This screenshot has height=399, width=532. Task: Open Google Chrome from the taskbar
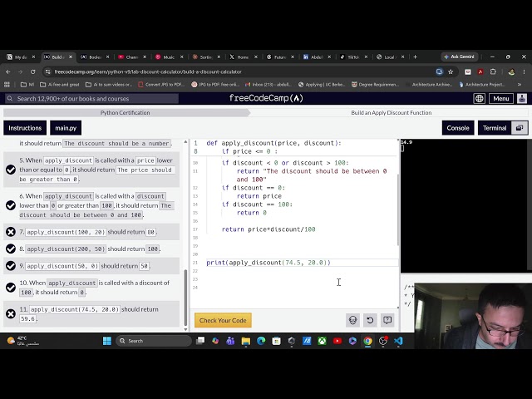pos(367,341)
